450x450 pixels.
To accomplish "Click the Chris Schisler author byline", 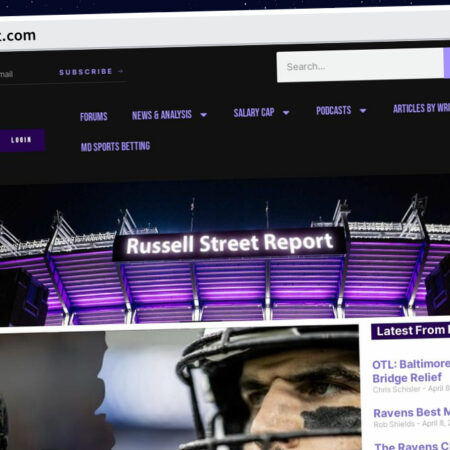I will [x=397, y=389].
